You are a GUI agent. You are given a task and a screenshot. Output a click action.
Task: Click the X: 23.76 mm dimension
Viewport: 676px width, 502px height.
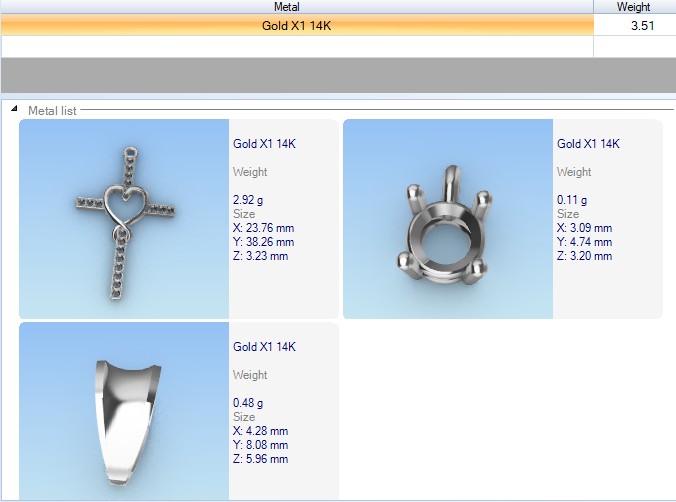click(x=264, y=228)
